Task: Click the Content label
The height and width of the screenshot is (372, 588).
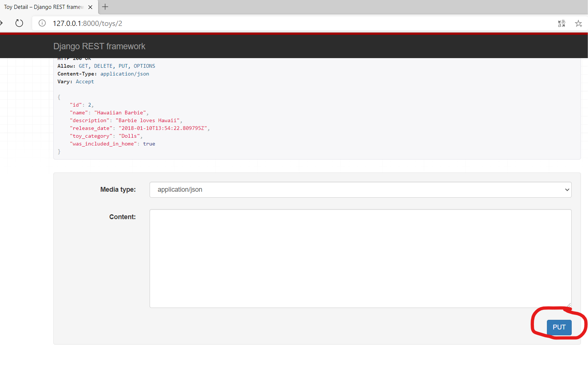Action: [123, 217]
